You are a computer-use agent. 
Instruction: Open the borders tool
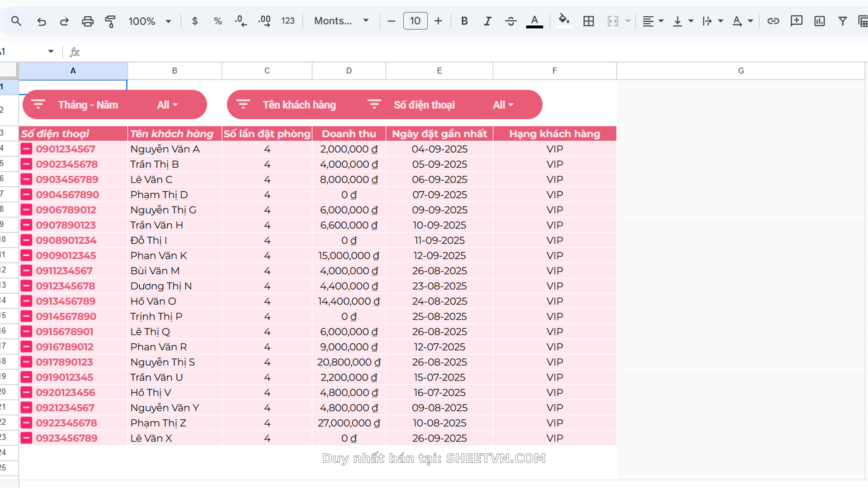588,21
